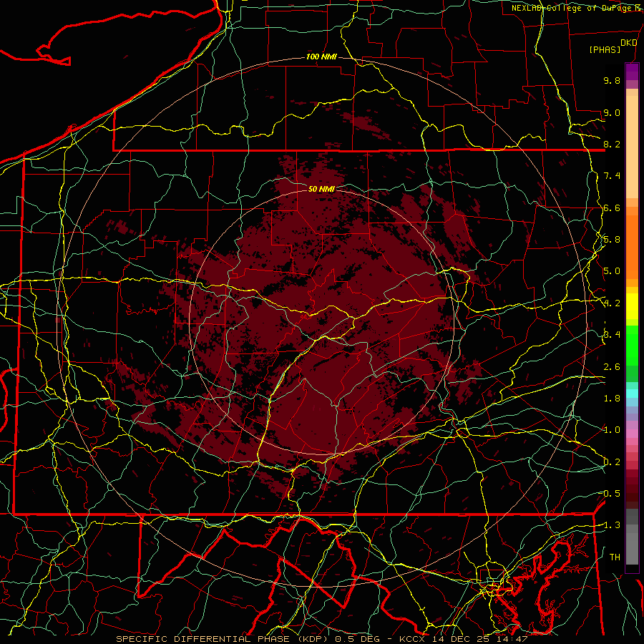Click the 1.3 legend value near the gray band
This screenshot has height=644, width=644.
612,525
